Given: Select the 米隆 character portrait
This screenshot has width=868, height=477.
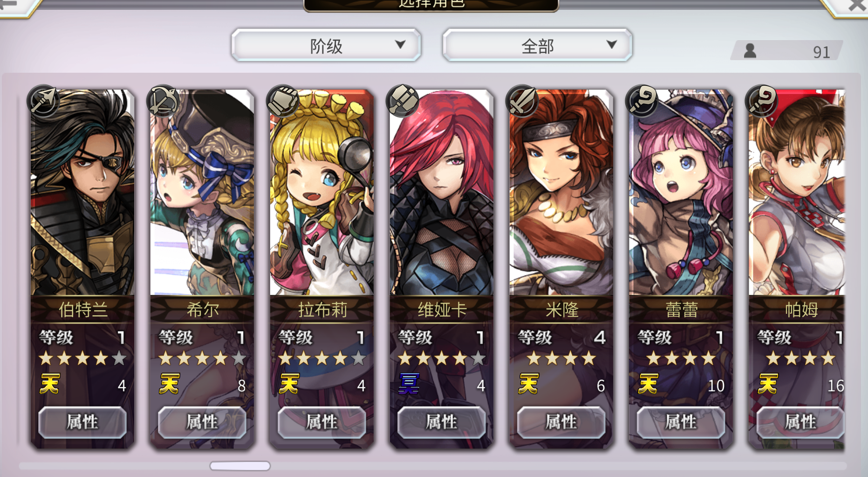Looking at the screenshot, I should coord(561,192).
